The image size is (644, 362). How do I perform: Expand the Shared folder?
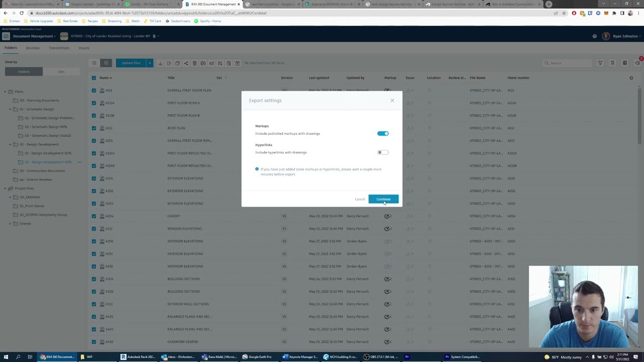(10, 224)
